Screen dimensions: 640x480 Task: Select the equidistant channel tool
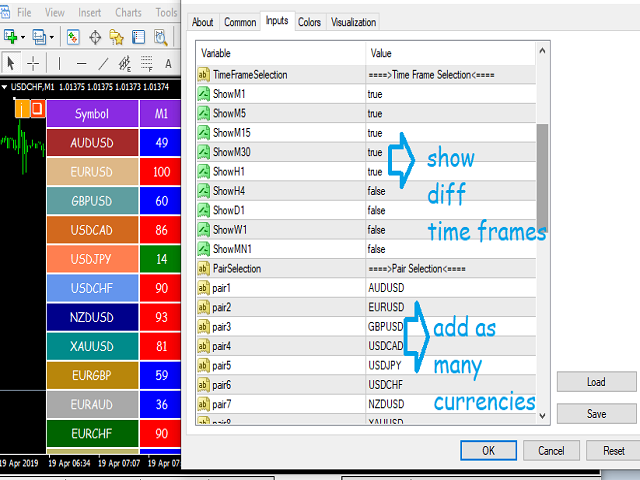tap(125, 64)
